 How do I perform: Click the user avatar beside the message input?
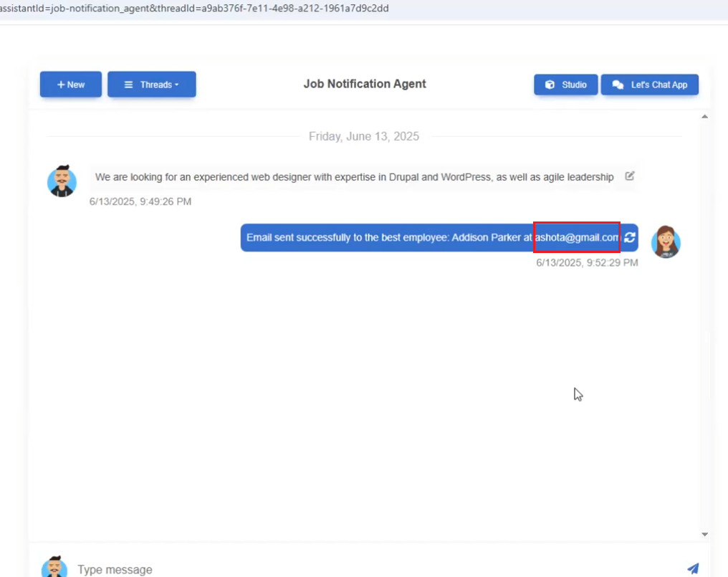point(54,567)
